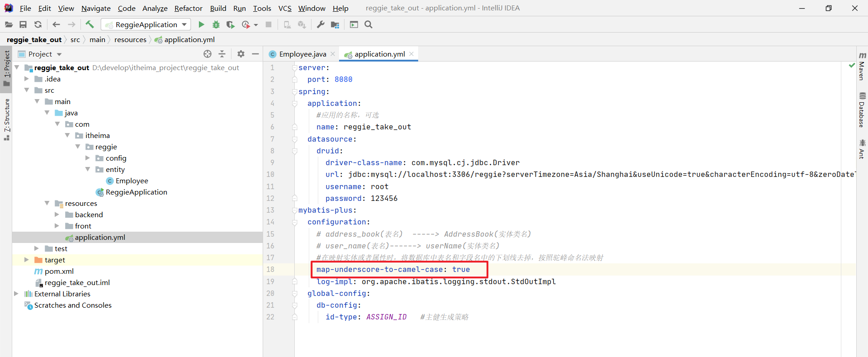
Task: Debug ReggieApplication with the bug icon
Action: coord(216,24)
